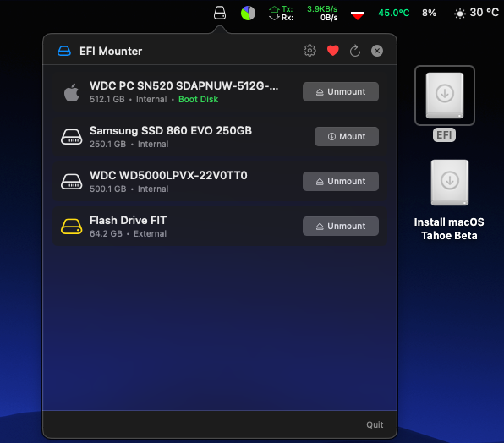Click the green Boot Disk label
The width and height of the screenshot is (504, 443).
coord(199,99)
